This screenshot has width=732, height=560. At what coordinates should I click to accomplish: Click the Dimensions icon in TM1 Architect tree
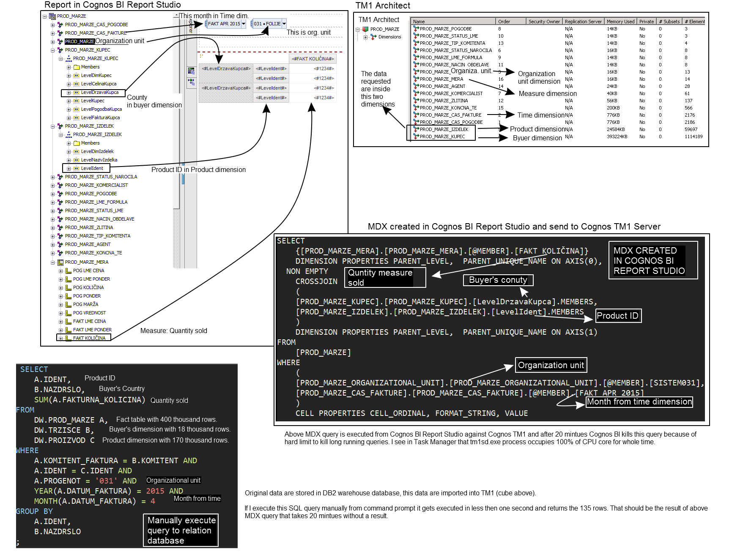click(373, 37)
